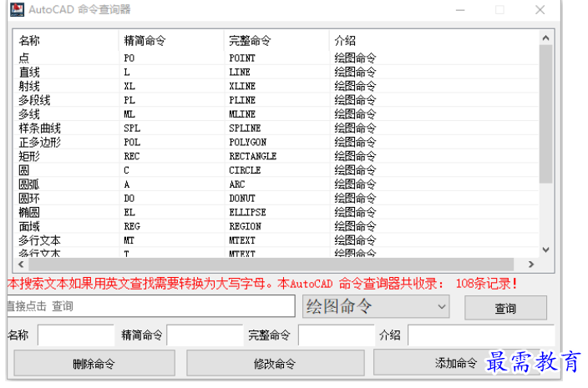Screen dimensions: 588x388
Task: Click the horizontal scrollbar left arrow
Action: pyautogui.click(x=21, y=265)
